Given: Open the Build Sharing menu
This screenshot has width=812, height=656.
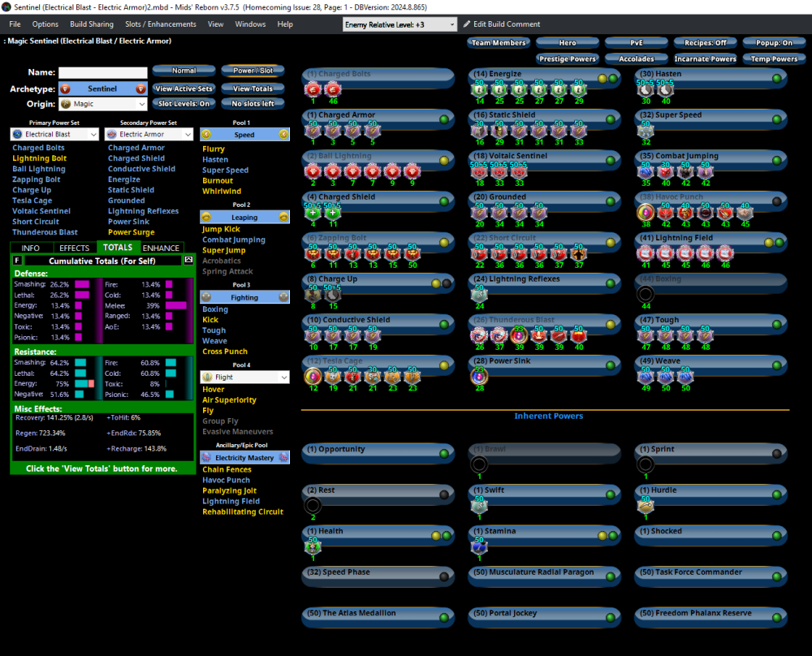Looking at the screenshot, I should [92, 24].
